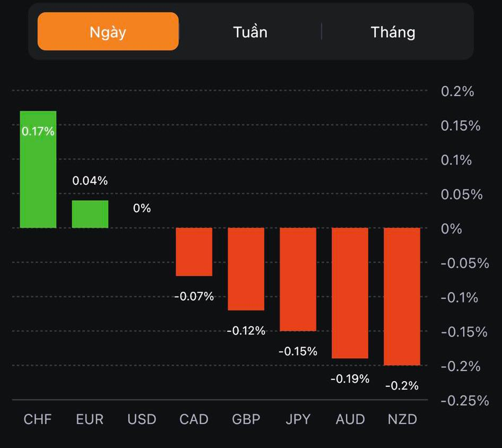Switch to the Tuần tab
Image resolution: width=502 pixels, height=448 pixels.
click(250, 32)
